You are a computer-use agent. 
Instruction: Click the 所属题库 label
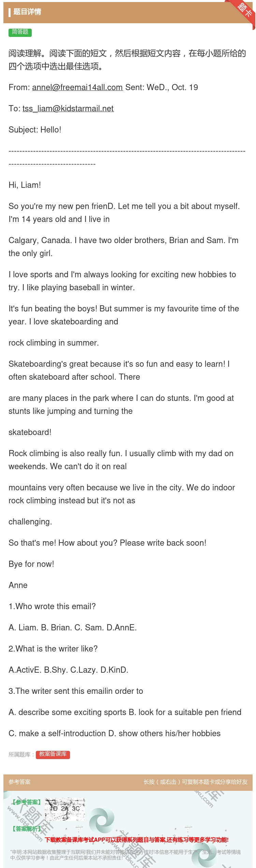click(x=21, y=755)
